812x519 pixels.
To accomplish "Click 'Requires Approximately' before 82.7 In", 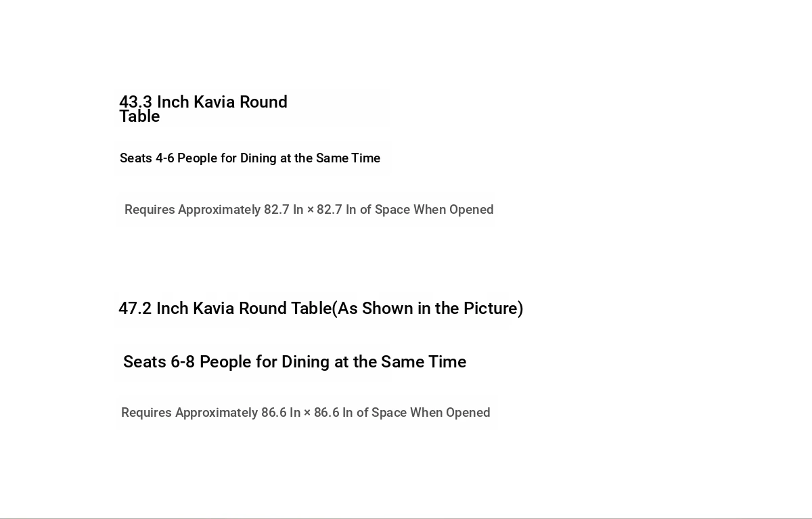I will 192,210.
